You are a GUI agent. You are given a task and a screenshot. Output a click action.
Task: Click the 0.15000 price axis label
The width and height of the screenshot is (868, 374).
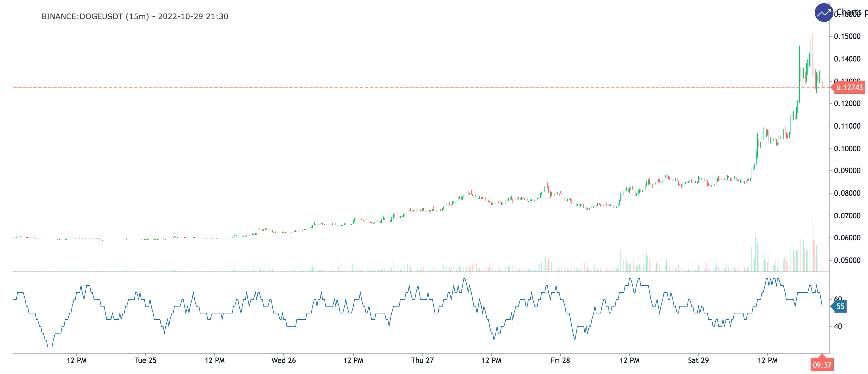[x=847, y=36]
